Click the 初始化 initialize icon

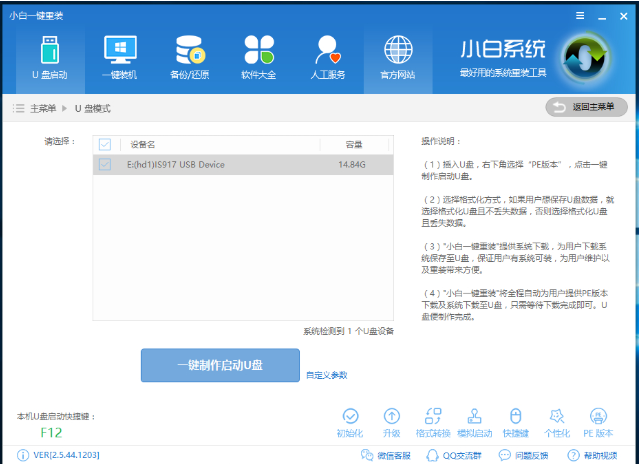(350, 422)
